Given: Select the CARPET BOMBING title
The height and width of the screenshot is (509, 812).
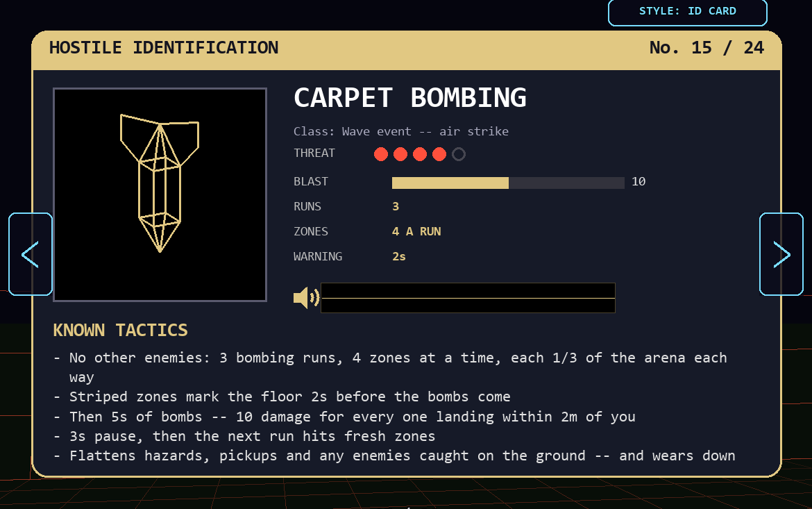Looking at the screenshot, I should click(x=409, y=97).
